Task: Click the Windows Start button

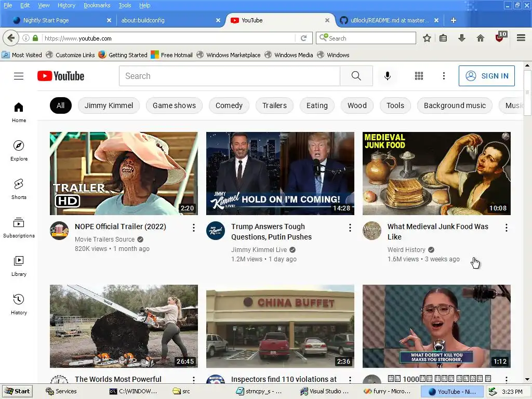Action: (17, 391)
